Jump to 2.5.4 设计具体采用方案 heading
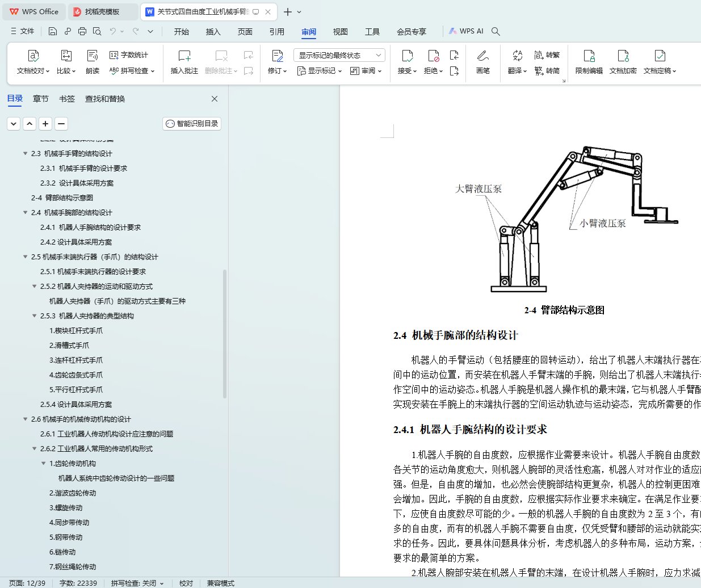The height and width of the screenshot is (588, 701). (76, 405)
